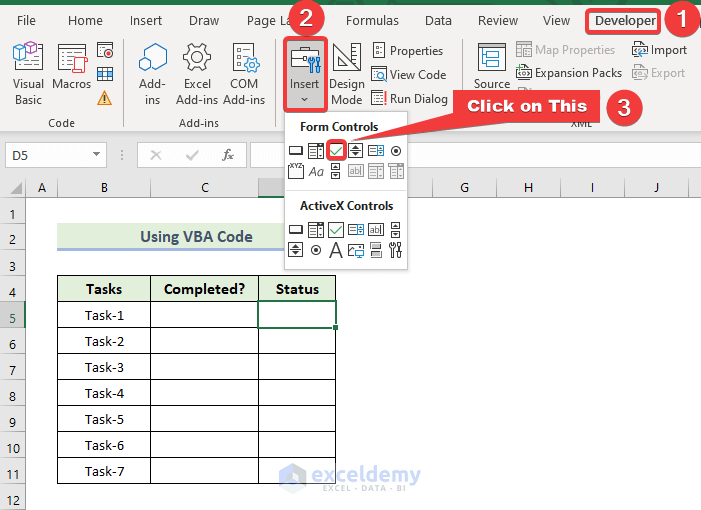Screen dimensions: 701x510
Task: Switch to the Developer tab
Action: click(625, 21)
